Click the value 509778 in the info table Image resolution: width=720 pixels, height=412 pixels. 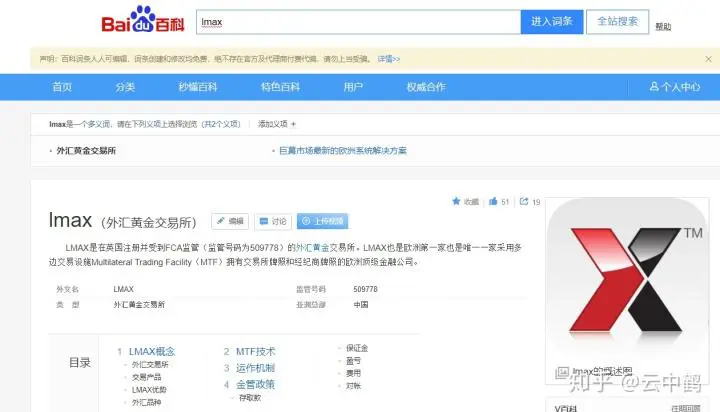tap(366, 289)
